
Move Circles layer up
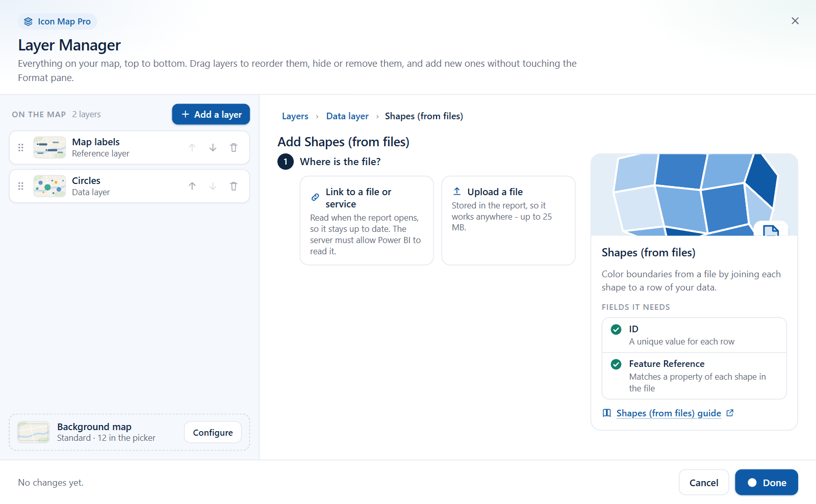tap(192, 186)
